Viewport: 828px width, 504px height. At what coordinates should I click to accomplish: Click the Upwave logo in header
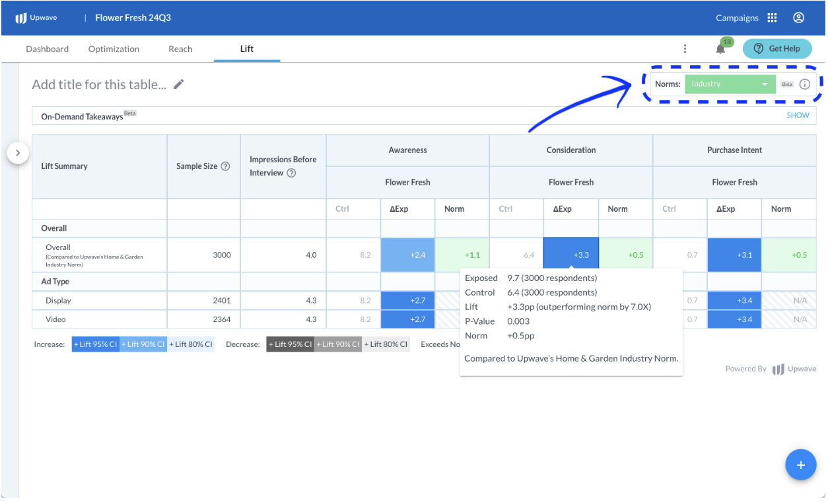tap(36, 18)
